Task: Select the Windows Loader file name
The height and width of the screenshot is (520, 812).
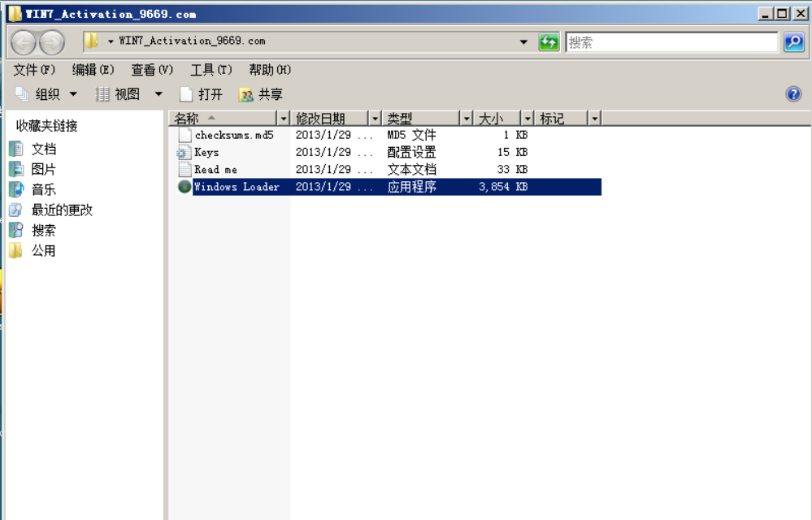Action: tap(237, 186)
